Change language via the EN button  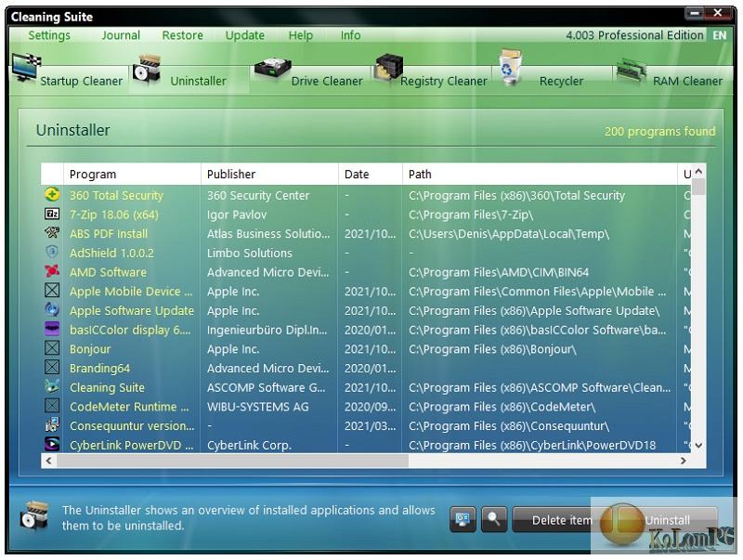tap(719, 35)
